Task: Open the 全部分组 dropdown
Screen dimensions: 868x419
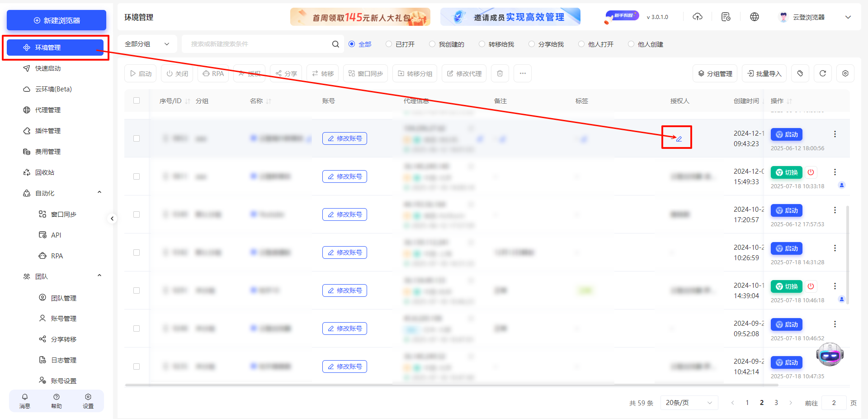Action: coord(147,44)
